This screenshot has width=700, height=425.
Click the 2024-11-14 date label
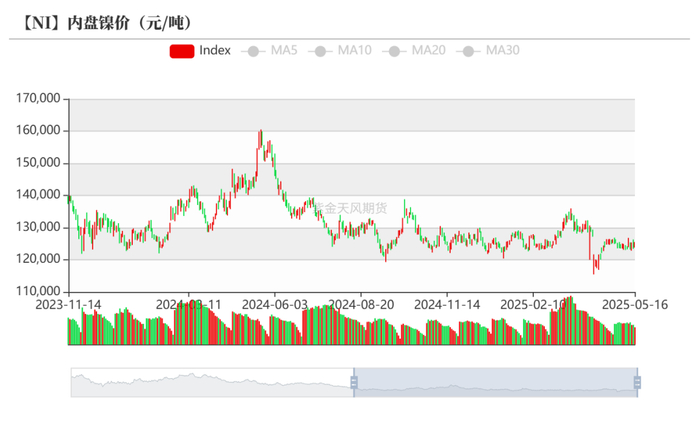447,305
